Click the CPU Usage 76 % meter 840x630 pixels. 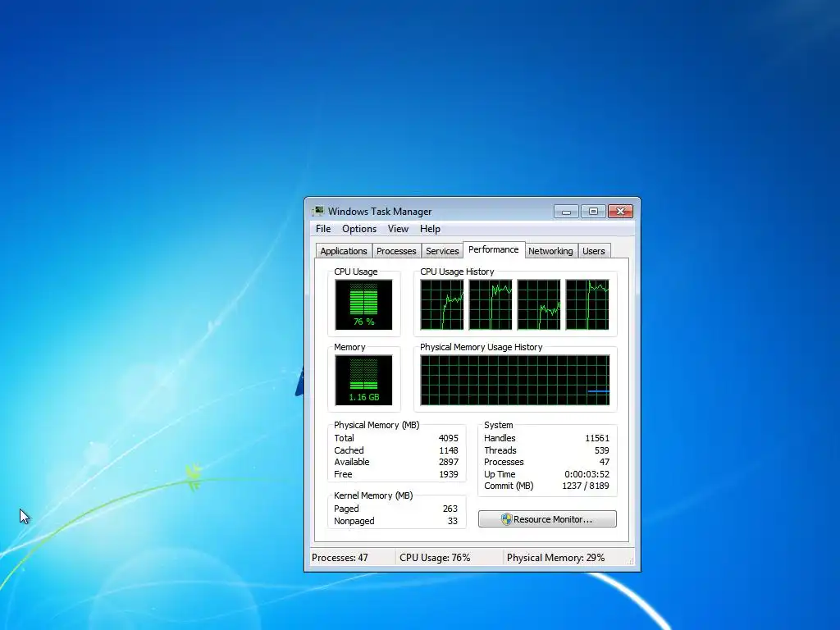(x=363, y=305)
